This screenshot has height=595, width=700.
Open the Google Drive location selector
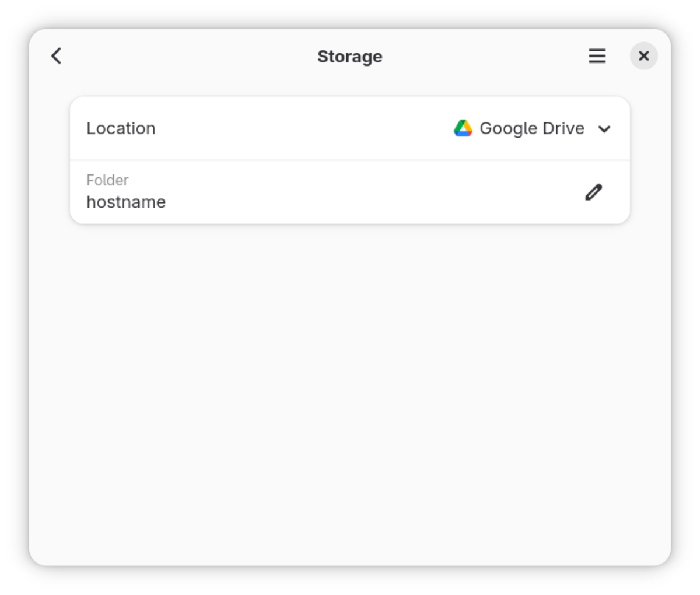[531, 128]
